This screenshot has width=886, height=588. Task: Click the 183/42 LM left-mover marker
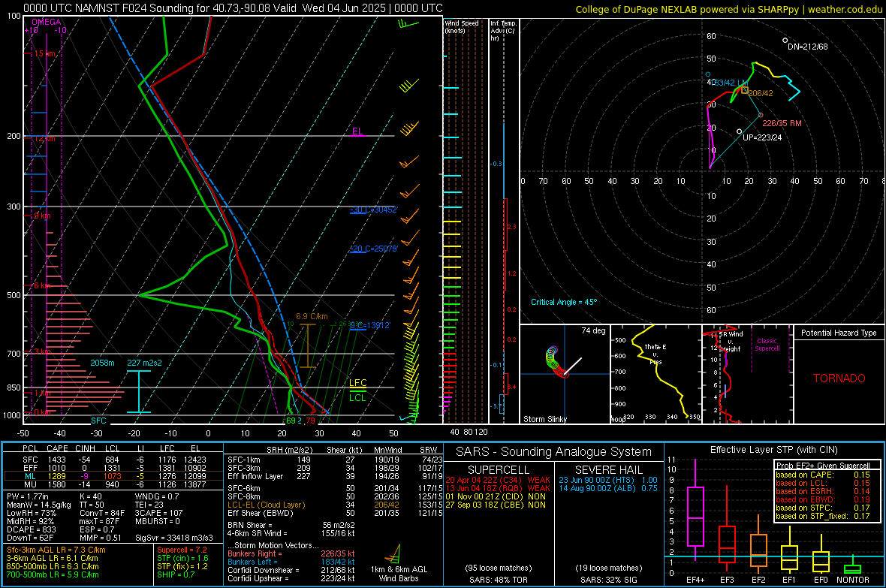click(x=708, y=74)
